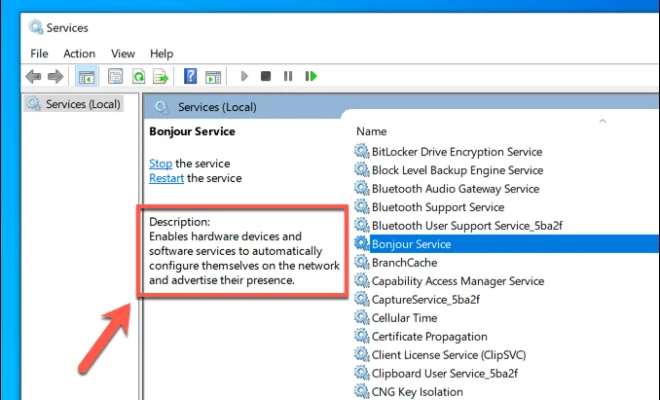The height and width of the screenshot is (400, 660).
Task: Click the Pause Service button
Action: (x=288, y=76)
